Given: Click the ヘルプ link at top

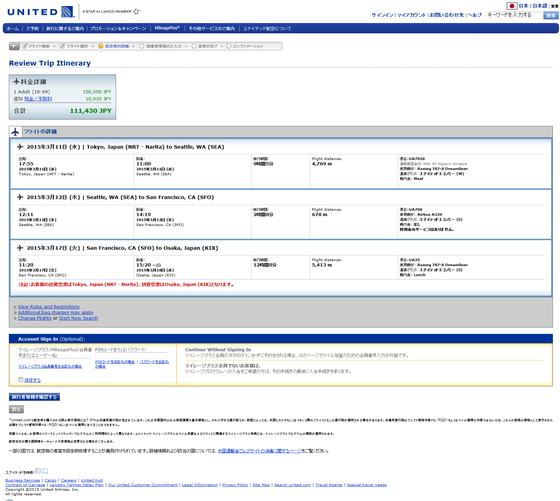Looking at the screenshot, I should (475, 15).
